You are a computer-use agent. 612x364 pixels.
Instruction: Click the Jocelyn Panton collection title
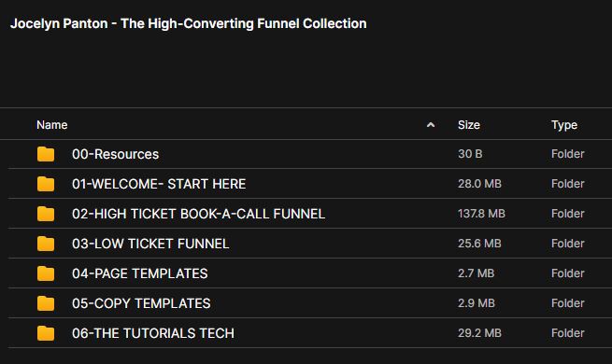(x=189, y=23)
